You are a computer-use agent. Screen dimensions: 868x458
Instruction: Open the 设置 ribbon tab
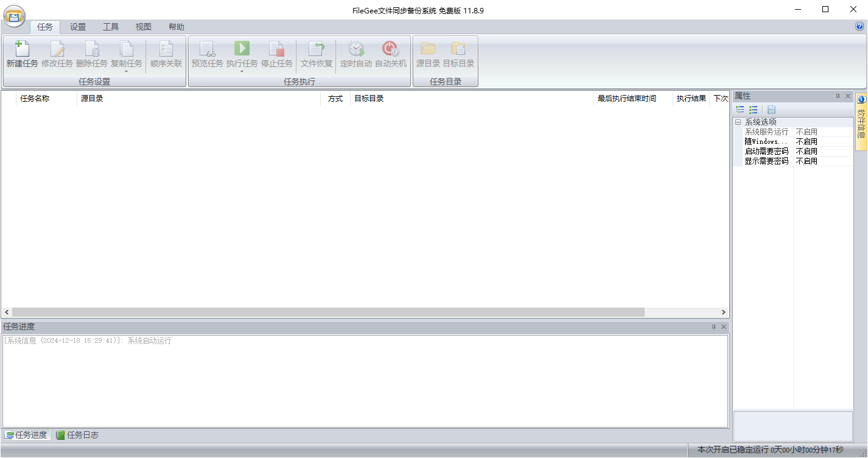tap(78, 27)
